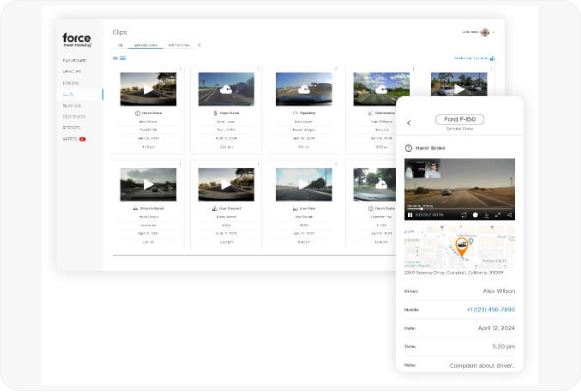Expand the video player to fullscreen
Image resolution: width=581 pixels, height=392 pixels.
[498, 215]
